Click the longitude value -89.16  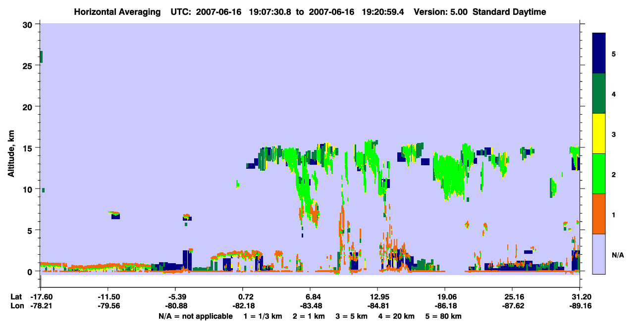[x=580, y=306]
